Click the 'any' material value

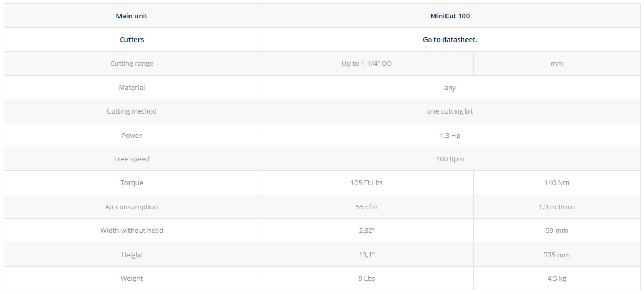450,87
